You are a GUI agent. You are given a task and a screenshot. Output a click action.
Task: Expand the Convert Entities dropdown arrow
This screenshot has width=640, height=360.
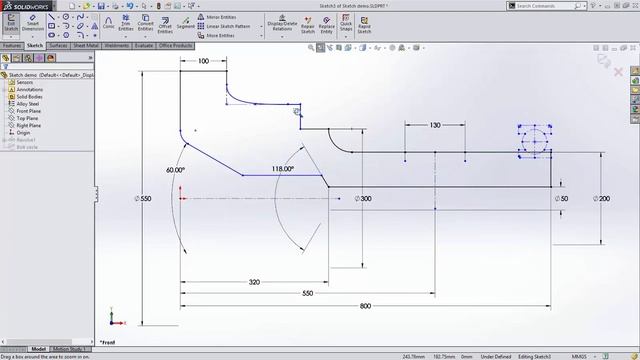145,37
